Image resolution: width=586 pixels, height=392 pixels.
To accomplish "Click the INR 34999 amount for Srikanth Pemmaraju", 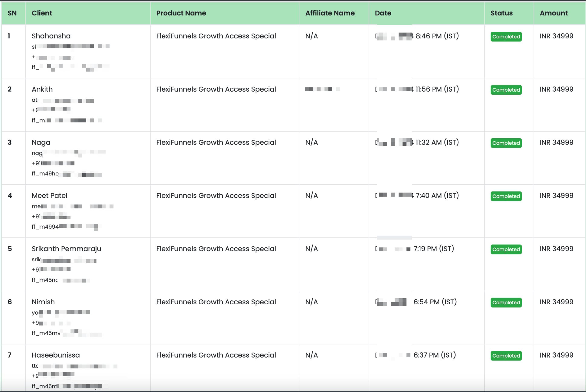I will (556, 249).
